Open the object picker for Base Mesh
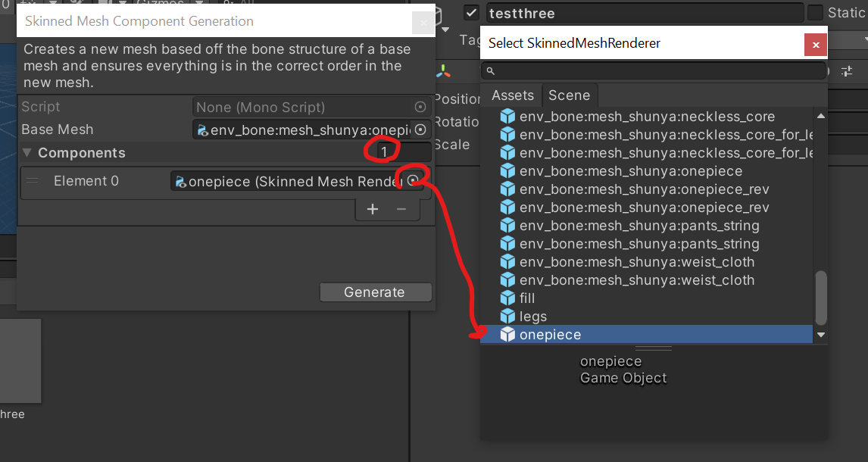 [x=420, y=130]
